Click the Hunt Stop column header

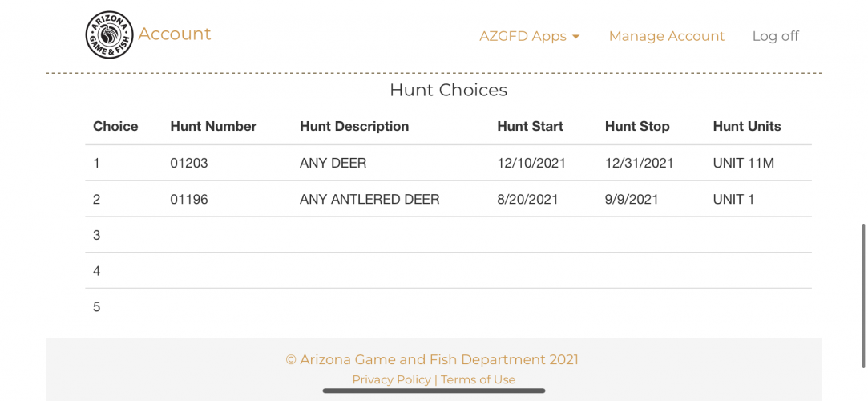click(637, 126)
